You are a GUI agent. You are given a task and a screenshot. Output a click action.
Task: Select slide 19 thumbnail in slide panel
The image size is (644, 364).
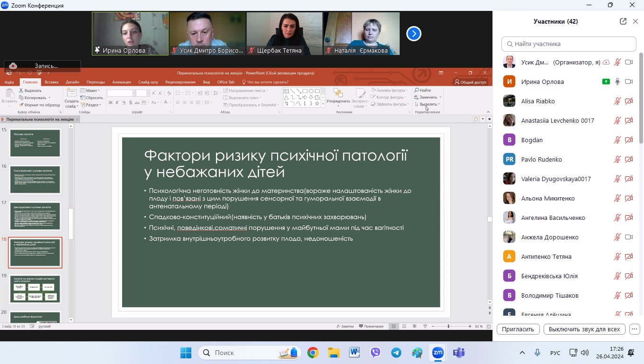tap(35, 289)
